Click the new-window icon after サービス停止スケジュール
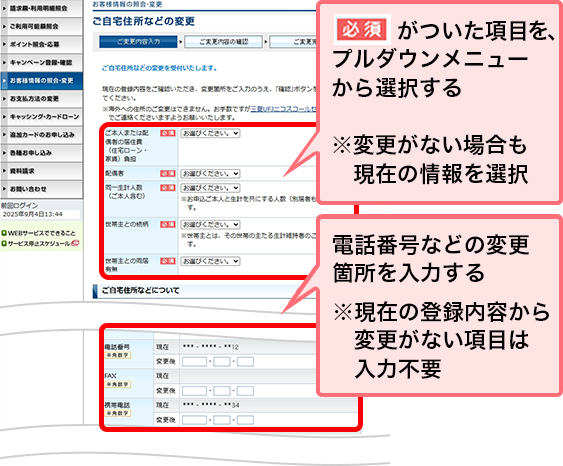The image size is (563, 466). tap(75, 243)
